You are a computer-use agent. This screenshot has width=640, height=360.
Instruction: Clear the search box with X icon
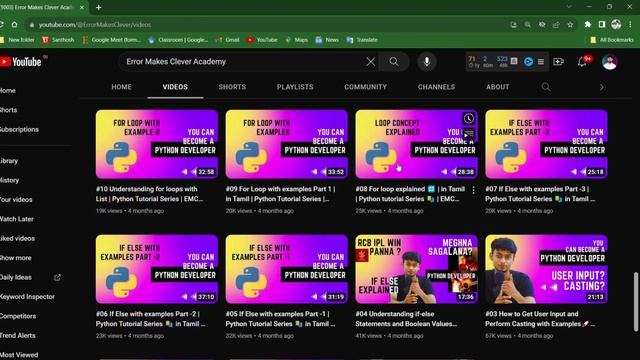pos(371,62)
